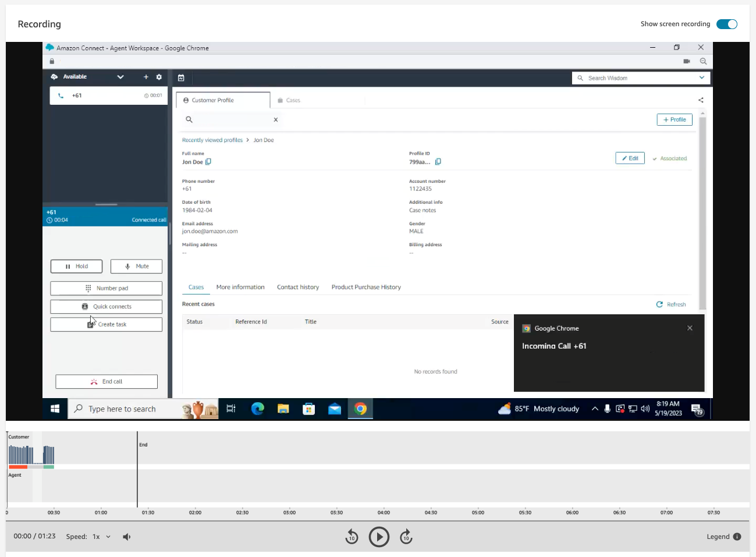Show hidden system tray icons
Viewport: 756px width, 557px height.
pos(595,409)
